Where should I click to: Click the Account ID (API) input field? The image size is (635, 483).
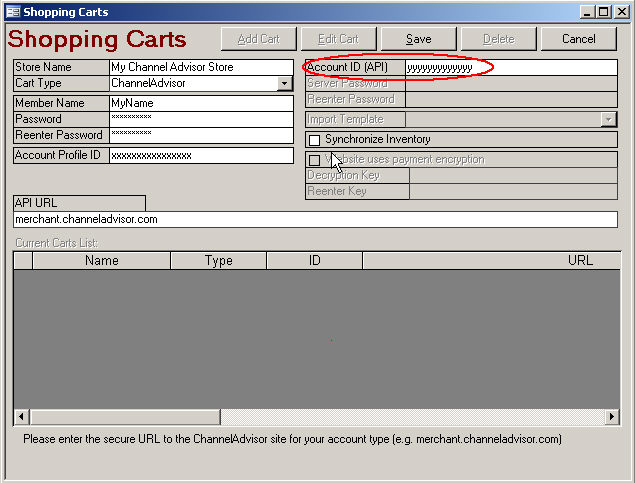point(511,67)
